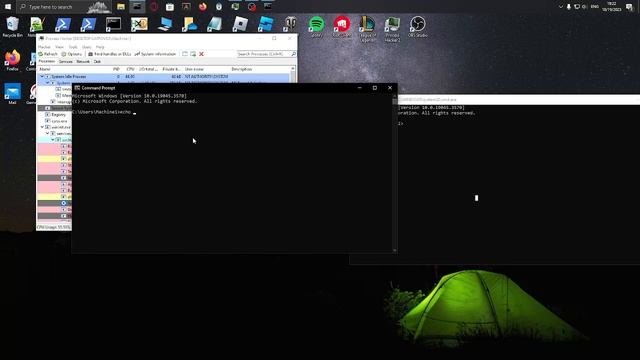Open the Tools menu in Process Hacker

click(x=73, y=47)
